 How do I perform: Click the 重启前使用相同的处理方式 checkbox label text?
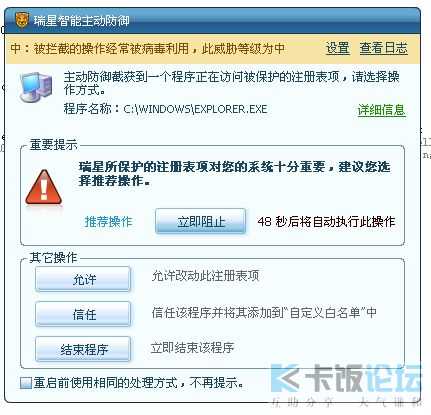tap(139, 383)
